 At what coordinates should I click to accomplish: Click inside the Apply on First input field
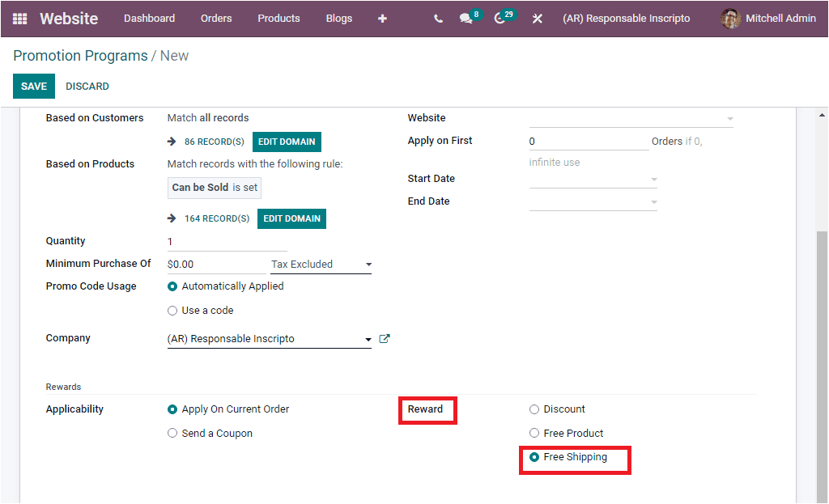(x=589, y=141)
